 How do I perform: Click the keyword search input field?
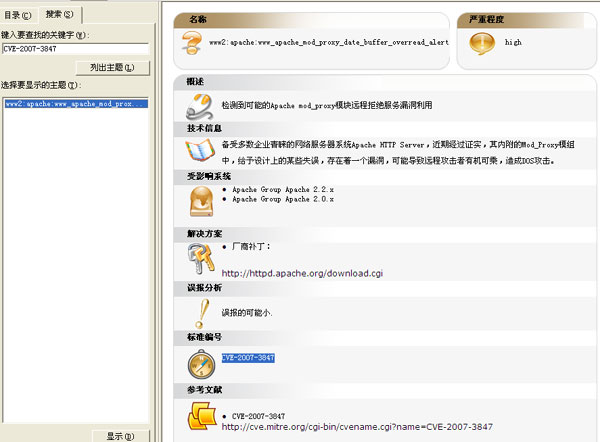point(75,48)
